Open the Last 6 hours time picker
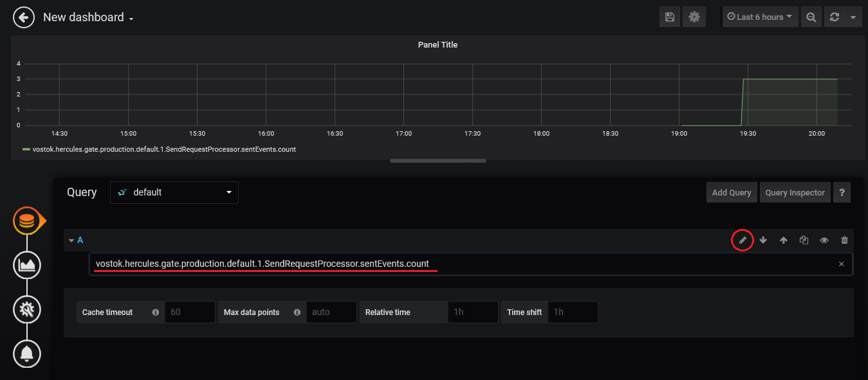Viewport: 868px width, 380px height. 760,17
